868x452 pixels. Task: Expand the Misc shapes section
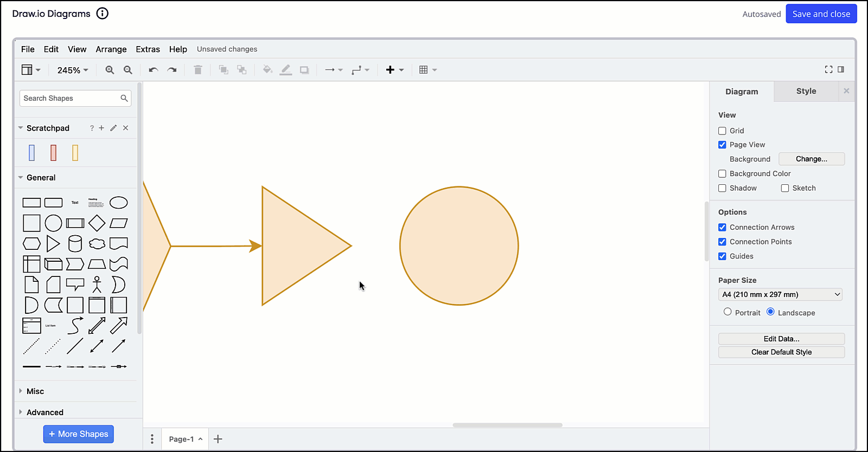(35, 391)
